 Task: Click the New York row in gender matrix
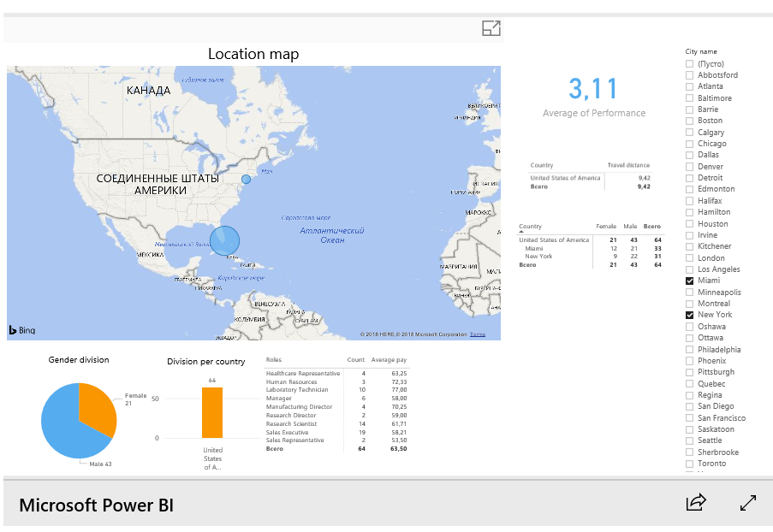point(590,256)
